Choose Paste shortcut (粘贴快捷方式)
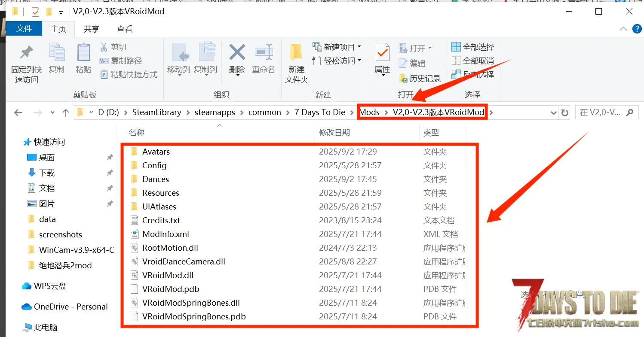The image size is (644, 337). coord(129,74)
